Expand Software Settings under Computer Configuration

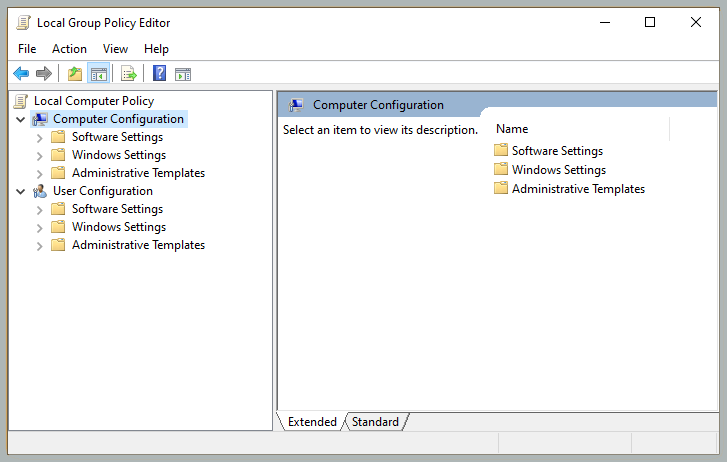[x=39, y=138]
